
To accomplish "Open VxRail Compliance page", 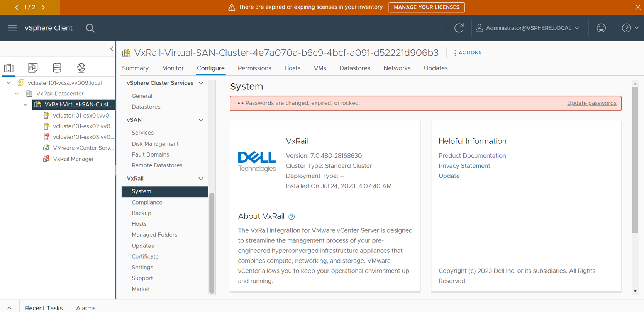I will point(147,202).
